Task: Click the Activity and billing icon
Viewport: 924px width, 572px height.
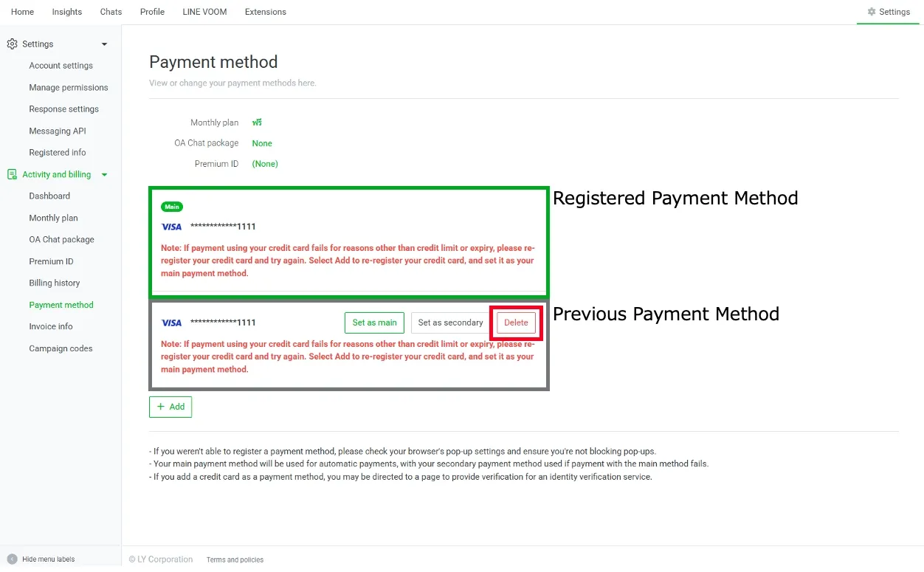Action: (x=12, y=175)
